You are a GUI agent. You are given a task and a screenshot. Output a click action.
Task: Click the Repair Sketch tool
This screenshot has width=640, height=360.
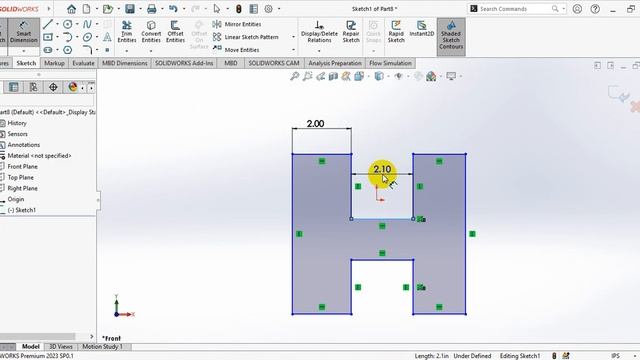click(351, 32)
